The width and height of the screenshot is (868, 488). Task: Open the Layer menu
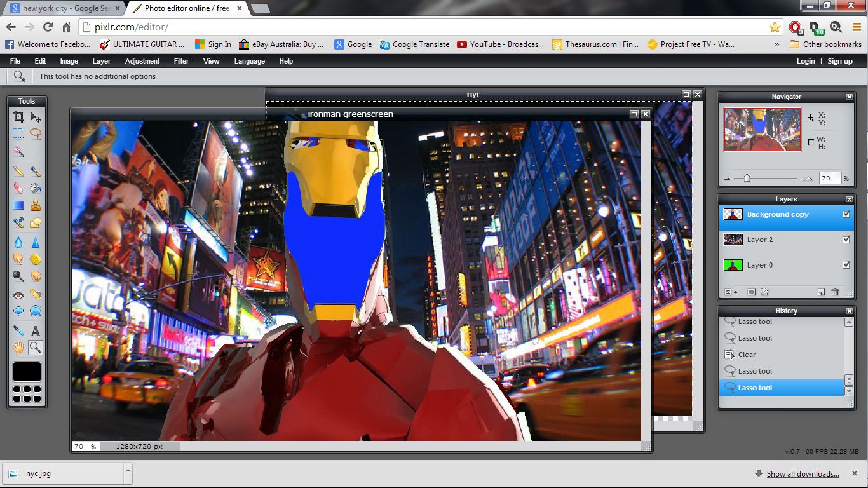click(102, 61)
